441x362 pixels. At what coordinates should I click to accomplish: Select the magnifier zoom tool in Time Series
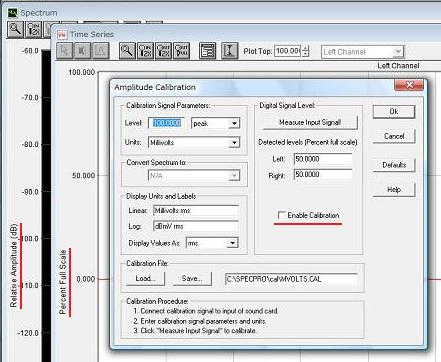127,51
